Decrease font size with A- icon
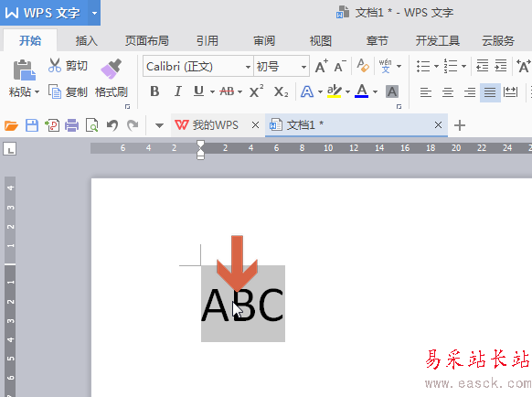This screenshot has height=397, width=532. [x=340, y=66]
